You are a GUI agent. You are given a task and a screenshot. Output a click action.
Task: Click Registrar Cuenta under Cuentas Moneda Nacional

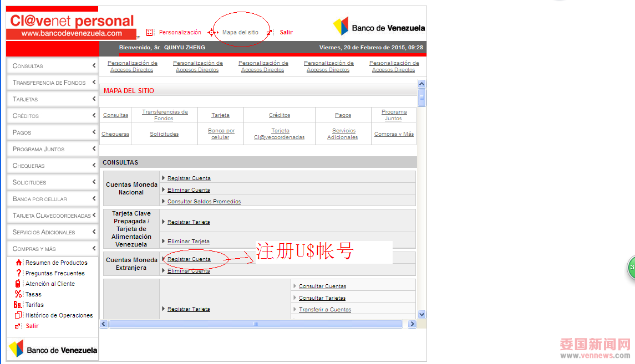189,178
